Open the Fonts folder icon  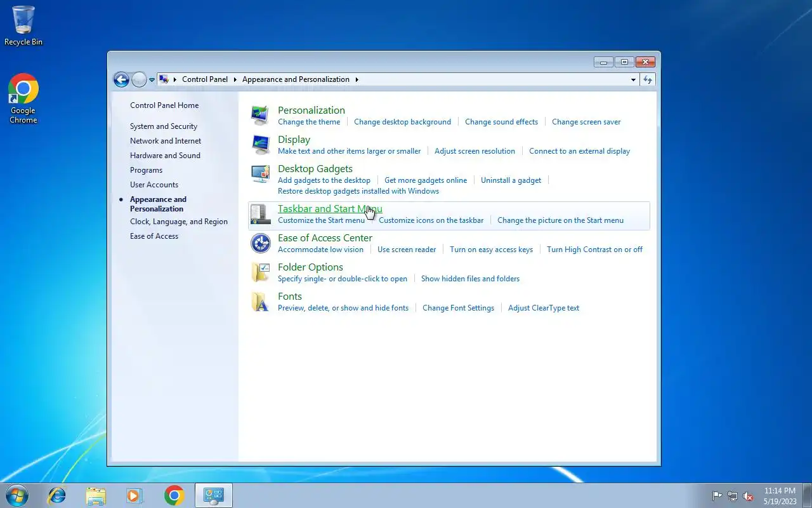pyautogui.click(x=260, y=302)
